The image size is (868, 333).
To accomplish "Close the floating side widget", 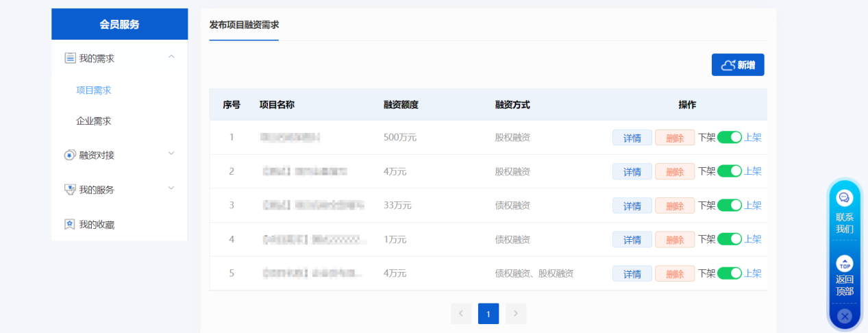I will [845, 316].
